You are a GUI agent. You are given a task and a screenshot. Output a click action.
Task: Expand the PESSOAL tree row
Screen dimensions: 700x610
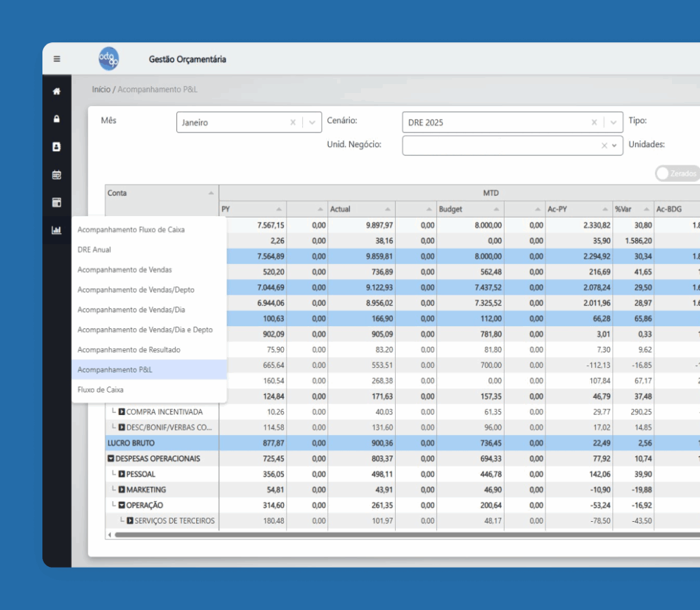[x=122, y=474]
